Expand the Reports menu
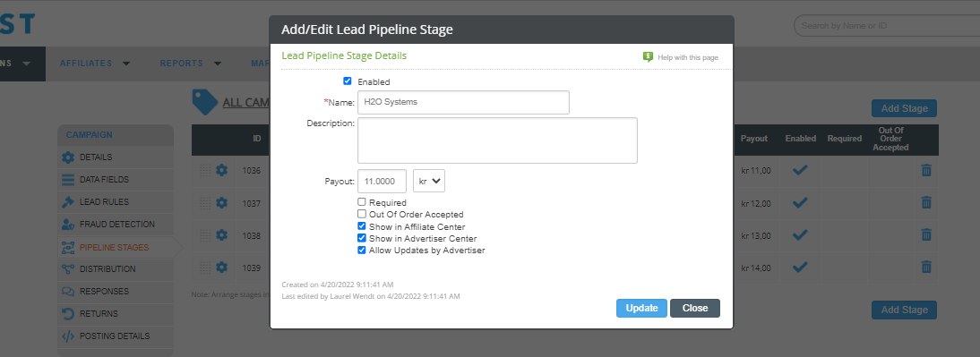 [191, 63]
